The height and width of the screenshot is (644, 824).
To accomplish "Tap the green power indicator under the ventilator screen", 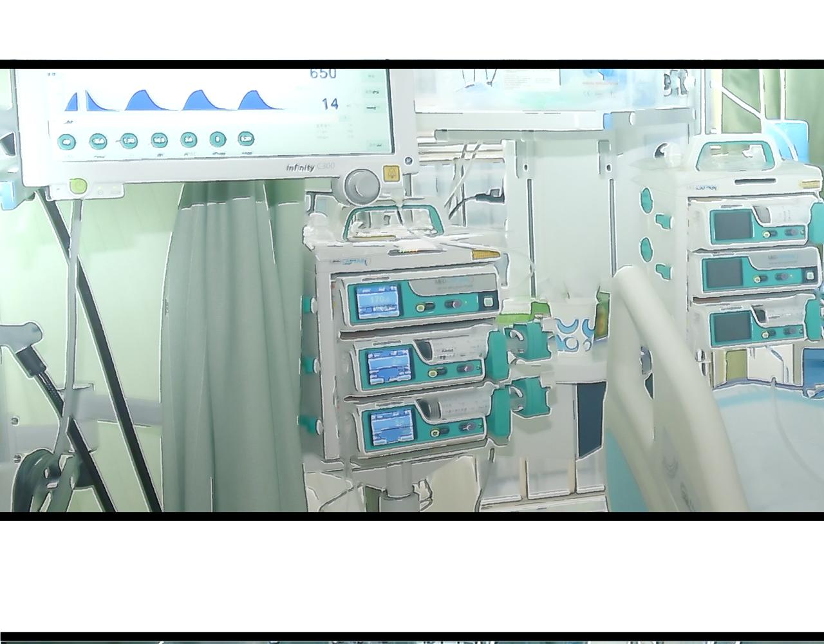I will [x=78, y=187].
